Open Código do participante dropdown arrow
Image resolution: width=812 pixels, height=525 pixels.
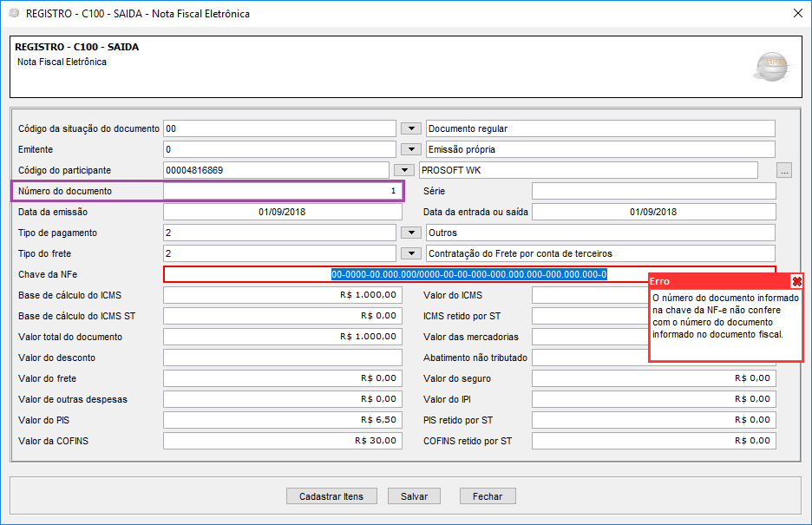[404, 170]
